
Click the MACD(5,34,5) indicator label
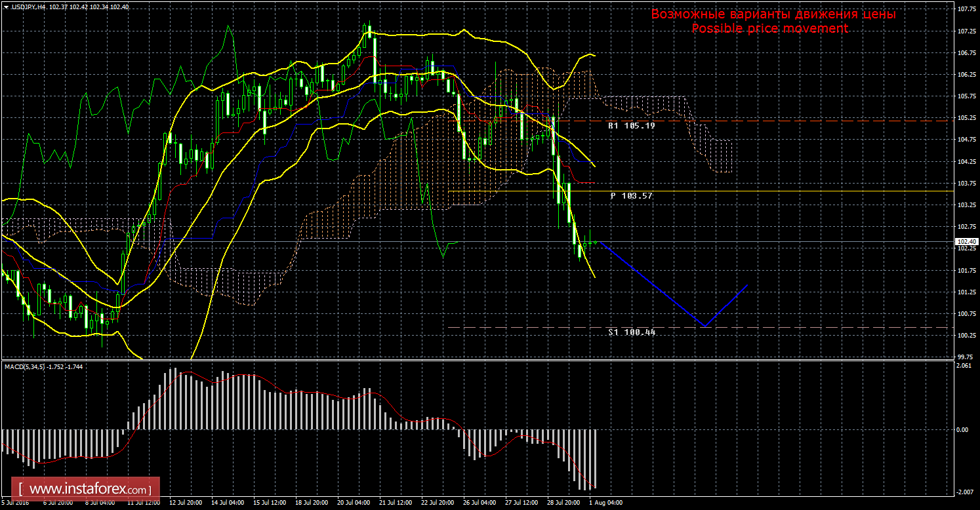click(26, 366)
